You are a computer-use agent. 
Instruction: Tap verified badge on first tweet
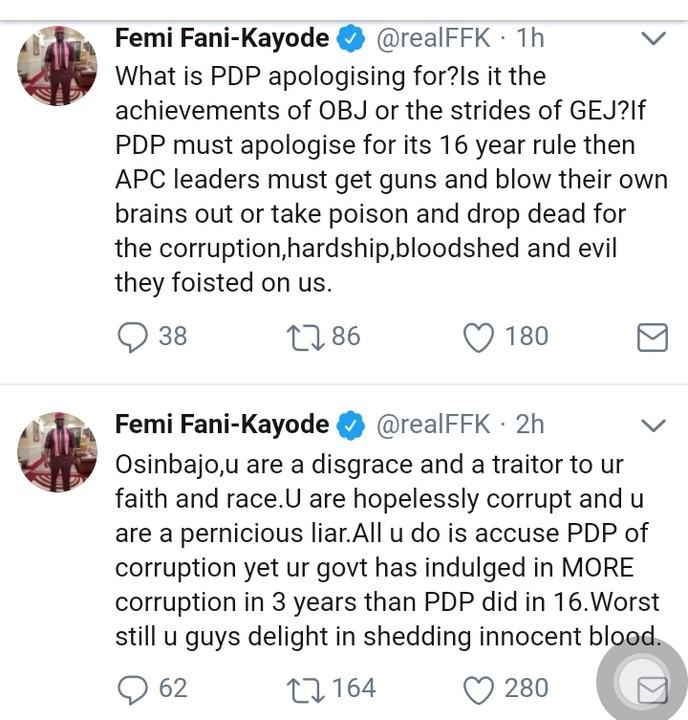pos(350,39)
